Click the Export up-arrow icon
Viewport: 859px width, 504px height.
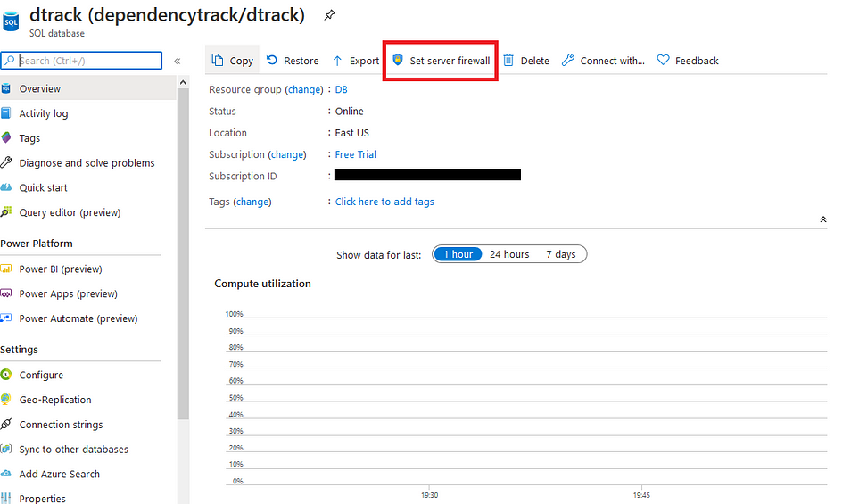pyautogui.click(x=337, y=60)
